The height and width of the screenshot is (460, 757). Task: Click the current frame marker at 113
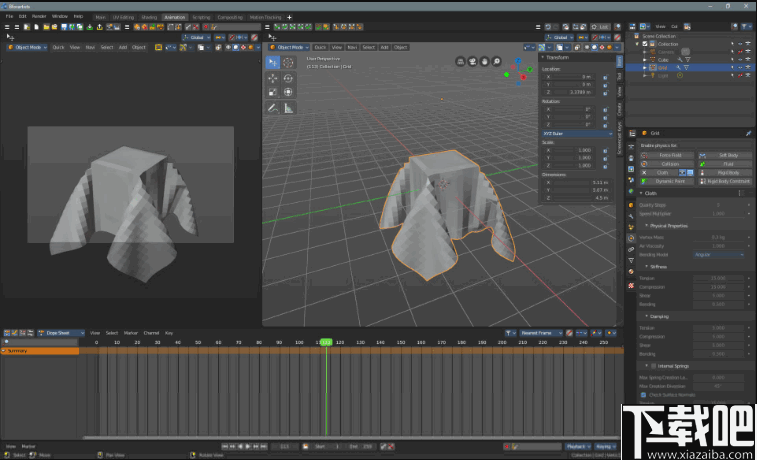click(326, 342)
